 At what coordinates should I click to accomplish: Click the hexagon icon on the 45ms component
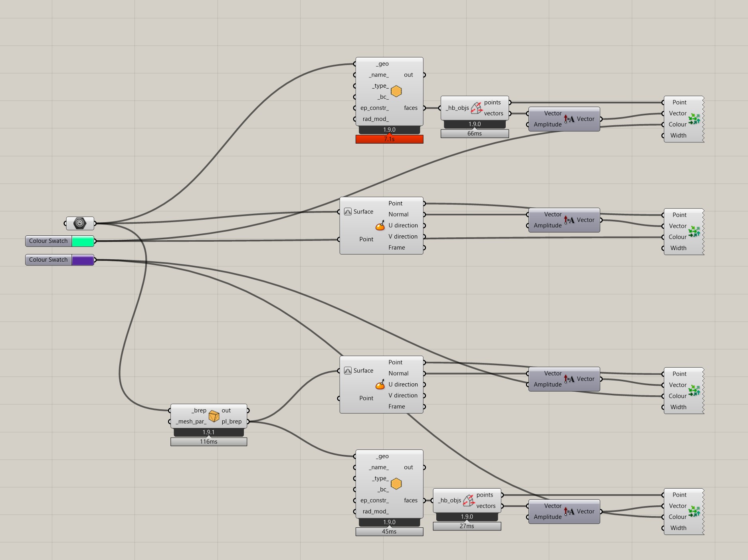[396, 484]
